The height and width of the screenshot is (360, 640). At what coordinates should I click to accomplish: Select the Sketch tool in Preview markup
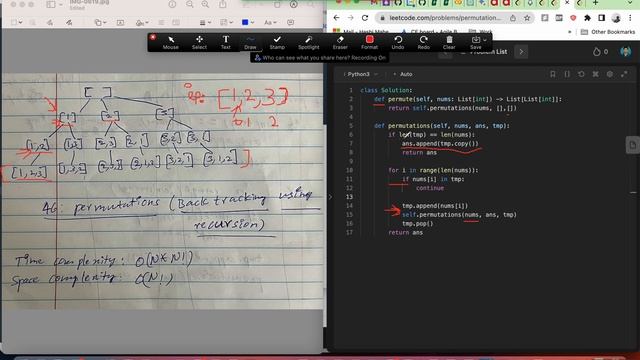[x=50, y=22]
